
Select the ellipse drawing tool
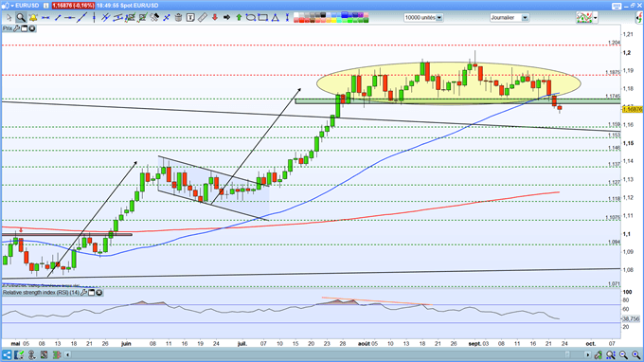click(x=251, y=18)
